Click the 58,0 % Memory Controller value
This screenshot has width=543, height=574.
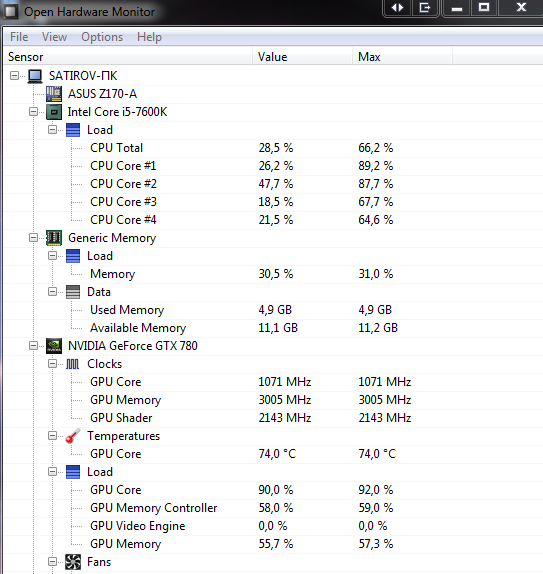(x=276, y=508)
